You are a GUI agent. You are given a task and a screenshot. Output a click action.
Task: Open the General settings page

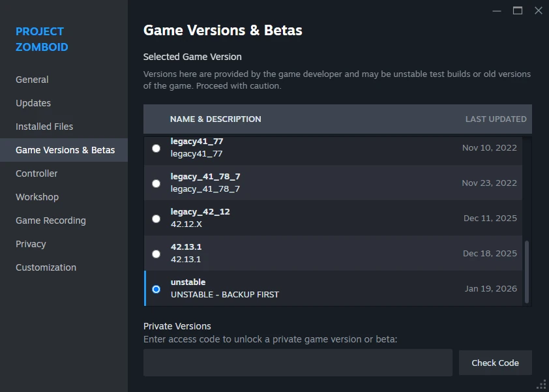coord(32,80)
